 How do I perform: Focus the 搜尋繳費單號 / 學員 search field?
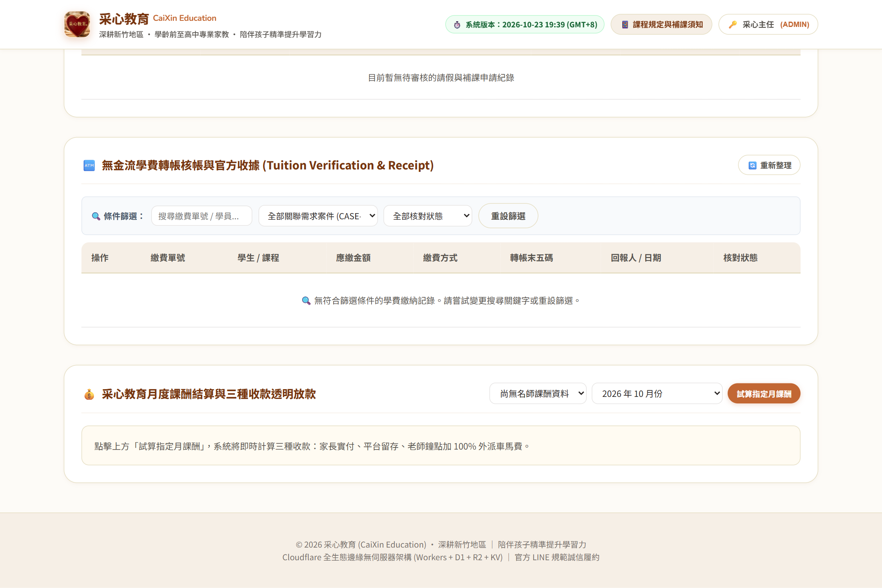click(x=202, y=216)
